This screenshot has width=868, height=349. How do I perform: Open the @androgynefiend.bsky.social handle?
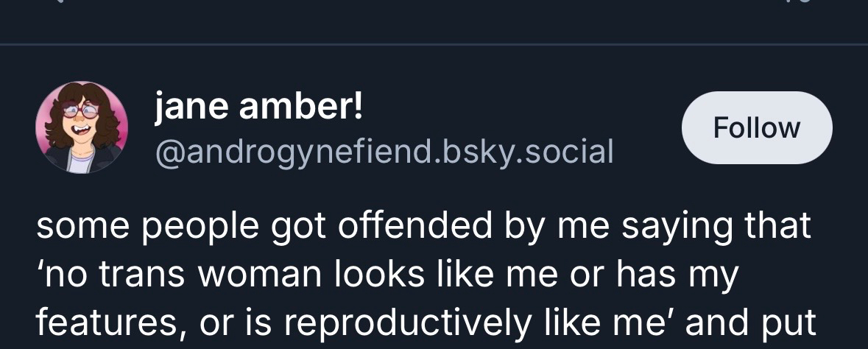(x=384, y=151)
